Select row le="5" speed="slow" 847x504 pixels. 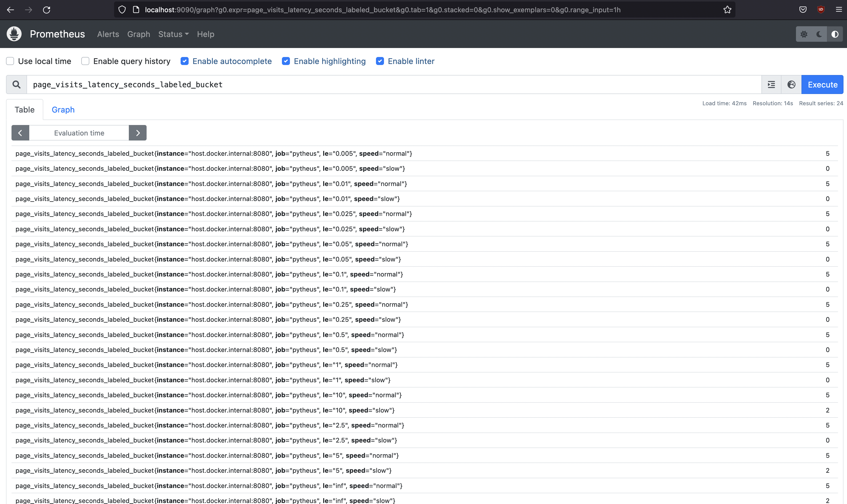tap(425, 471)
